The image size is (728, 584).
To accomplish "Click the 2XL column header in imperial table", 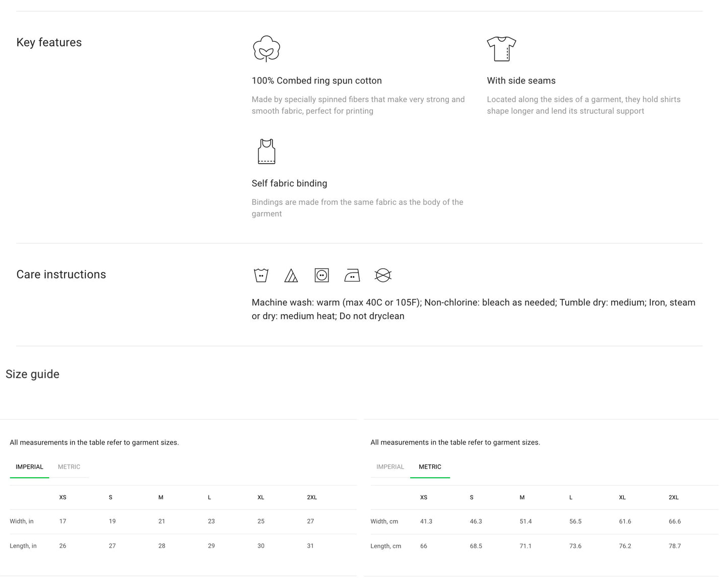I will click(x=312, y=497).
